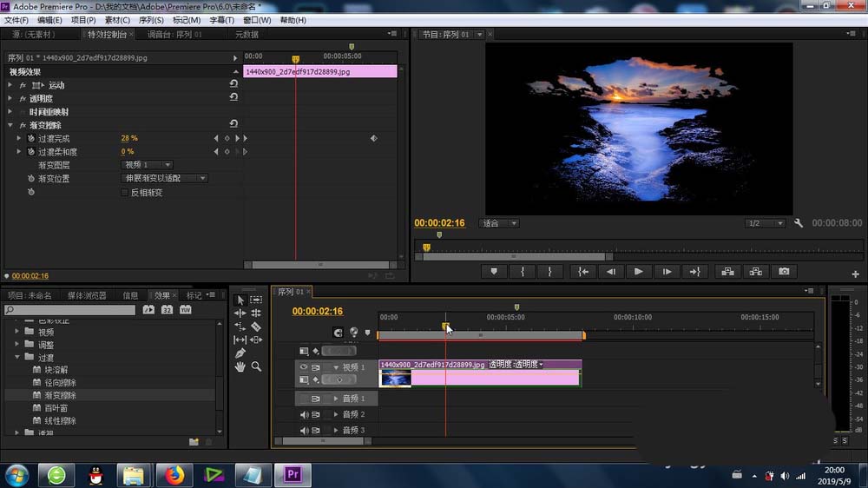Switch to the 媒体浏览器 tab
Image resolution: width=868 pixels, height=488 pixels.
[87, 295]
